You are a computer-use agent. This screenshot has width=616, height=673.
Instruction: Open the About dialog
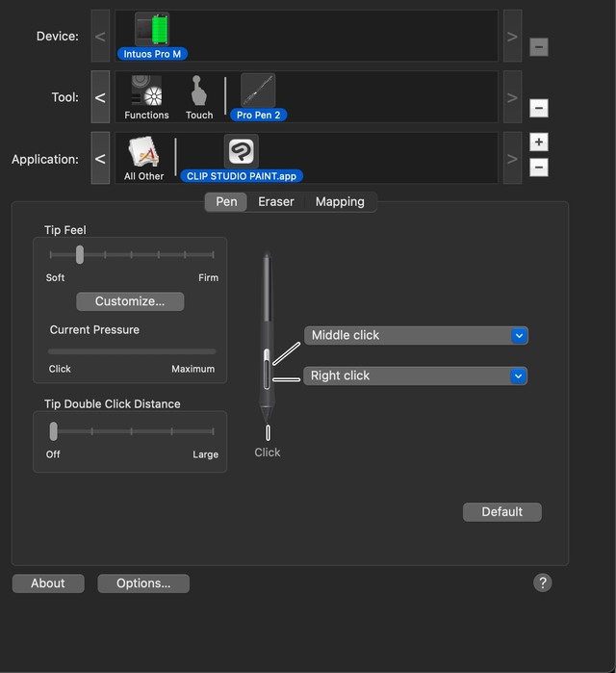coord(48,583)
